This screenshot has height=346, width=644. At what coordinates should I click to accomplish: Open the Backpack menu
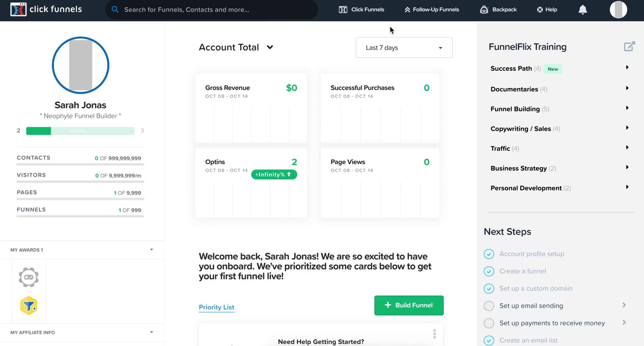[x=498, y=9]
